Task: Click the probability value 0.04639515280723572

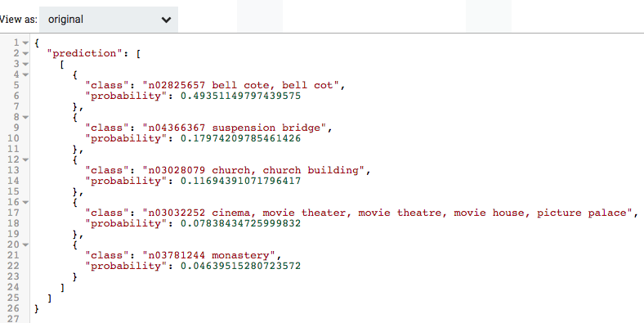Action: pyautogui.click(x=240, y=266)
